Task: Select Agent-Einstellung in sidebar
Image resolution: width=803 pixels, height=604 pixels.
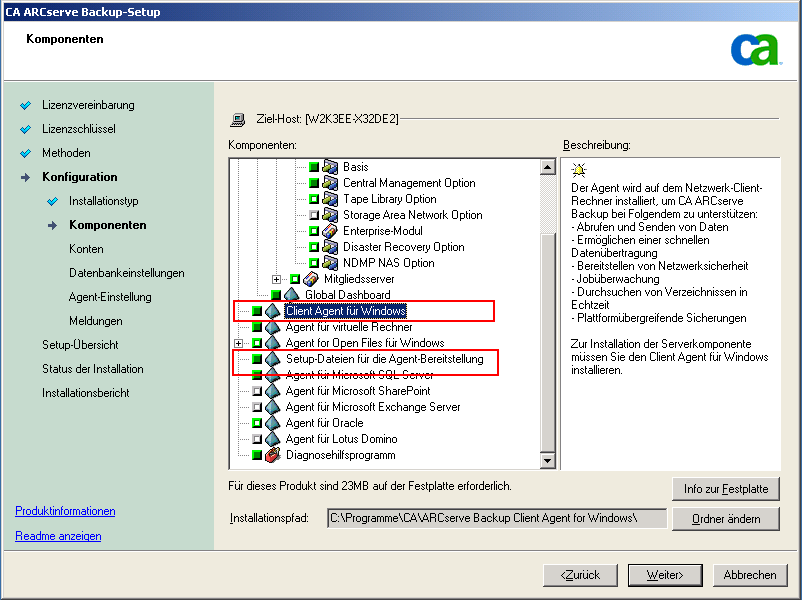Action: click(110, 297)
